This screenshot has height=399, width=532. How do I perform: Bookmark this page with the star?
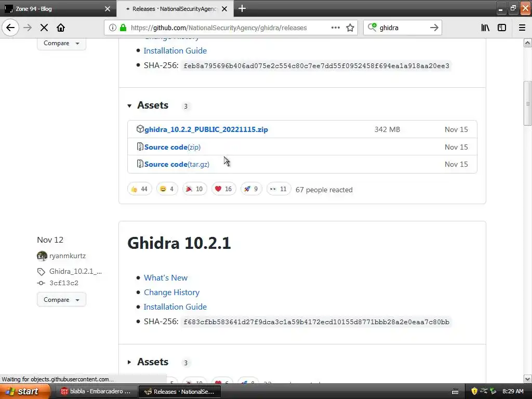(x=350, y=28)
